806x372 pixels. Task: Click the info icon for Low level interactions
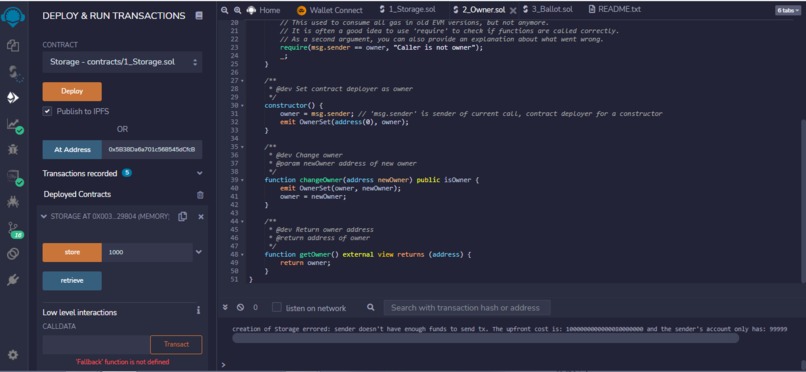tap(198, 311)
